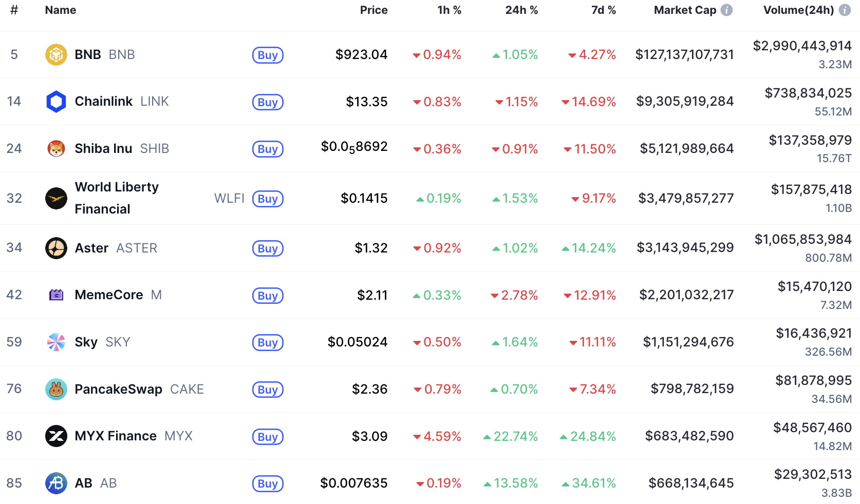Open the Chainlink coin page
Screen dimensions: 860x504
[x=104, y=101]
